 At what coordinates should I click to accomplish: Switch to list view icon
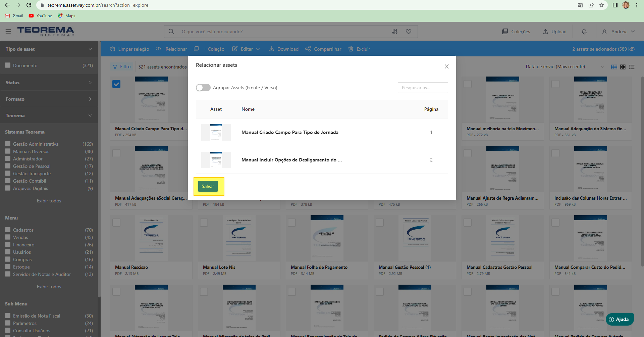[632, 67]
